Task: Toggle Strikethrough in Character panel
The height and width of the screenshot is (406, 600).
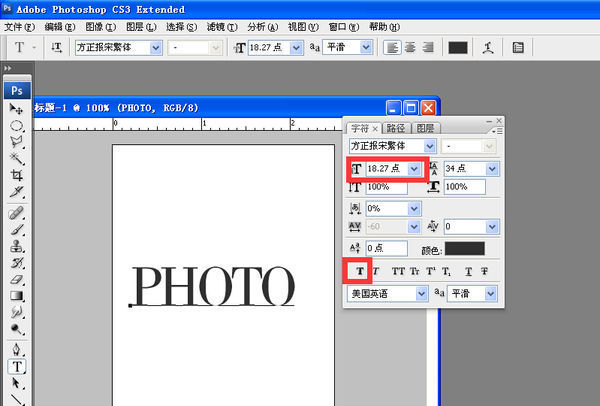Action: click(484, 271)
